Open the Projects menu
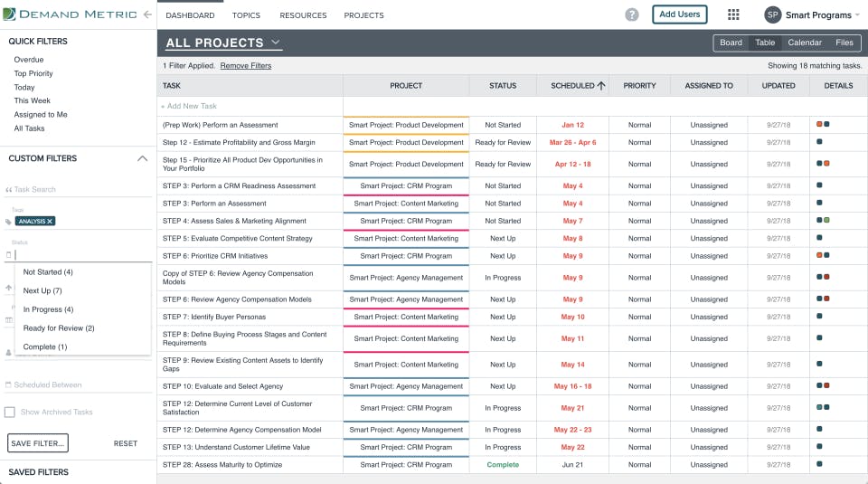Image resolution: width=868 pixels, height=484 pixels. (363, 15)
